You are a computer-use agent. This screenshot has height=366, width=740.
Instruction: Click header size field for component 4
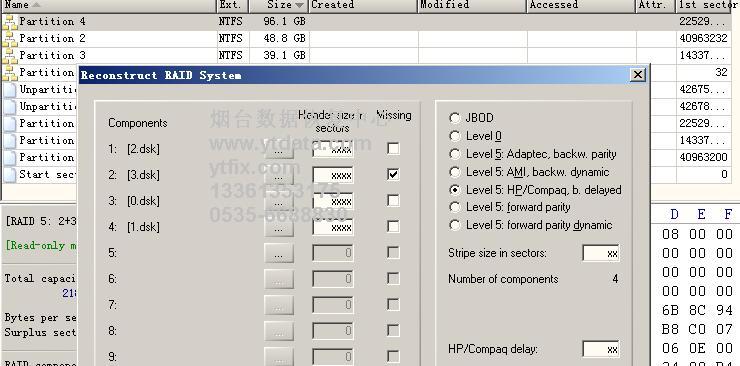(x=333, y=227)
